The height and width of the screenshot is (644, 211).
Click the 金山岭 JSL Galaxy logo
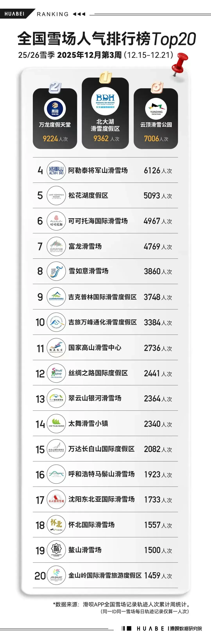56,576
